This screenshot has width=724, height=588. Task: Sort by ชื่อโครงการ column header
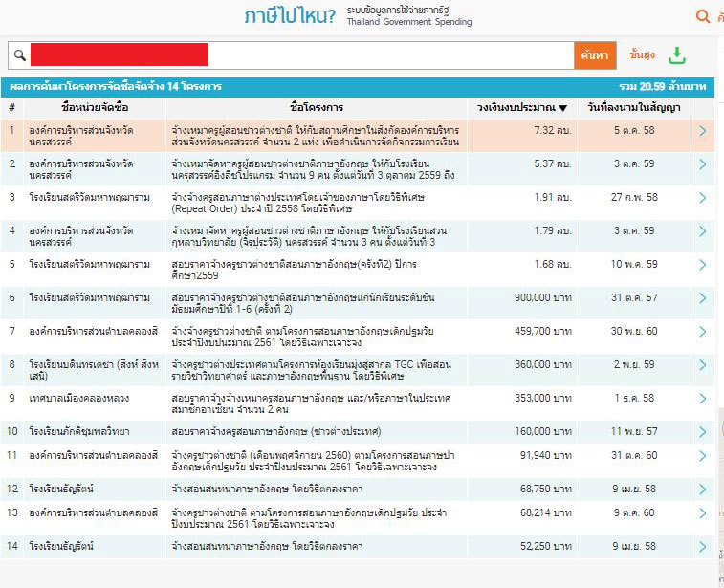pos(316,108)
